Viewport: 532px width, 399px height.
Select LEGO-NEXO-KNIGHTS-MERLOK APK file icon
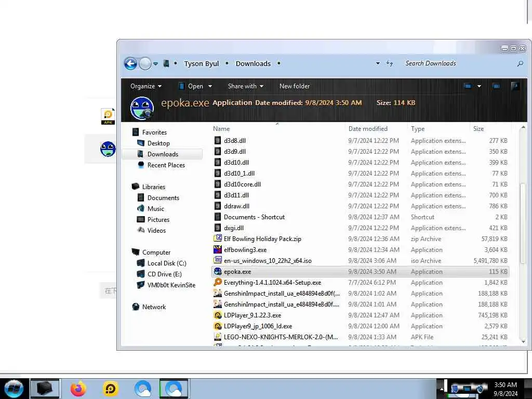[x=218, y=337]
